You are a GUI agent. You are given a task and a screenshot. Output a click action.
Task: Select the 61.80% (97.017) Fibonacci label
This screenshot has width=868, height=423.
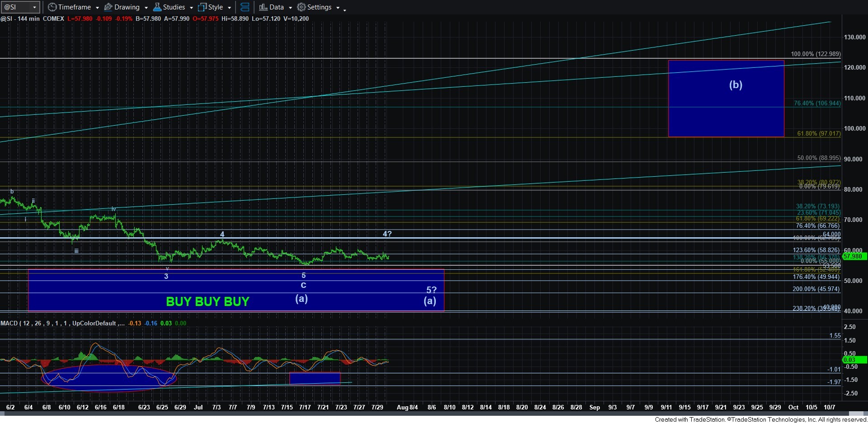[819, 134]
